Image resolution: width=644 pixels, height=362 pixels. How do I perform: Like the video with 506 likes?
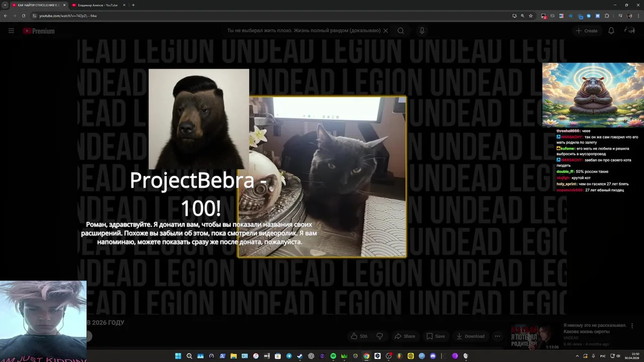pos(359,336)
